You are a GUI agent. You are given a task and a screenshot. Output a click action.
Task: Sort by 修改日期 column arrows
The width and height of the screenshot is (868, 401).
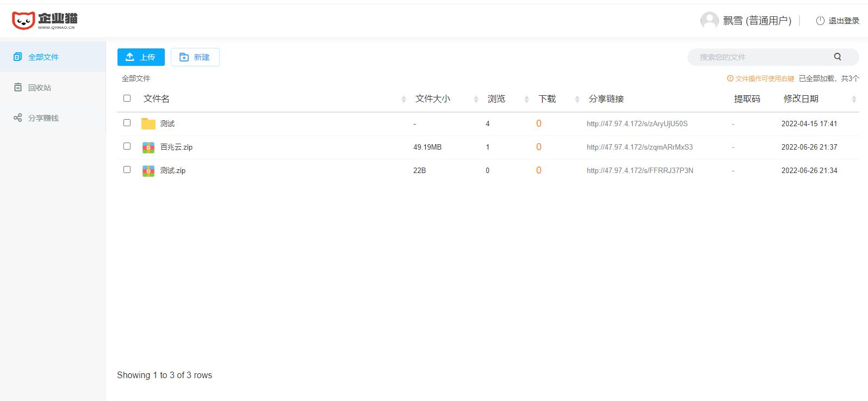coord(853,99)
